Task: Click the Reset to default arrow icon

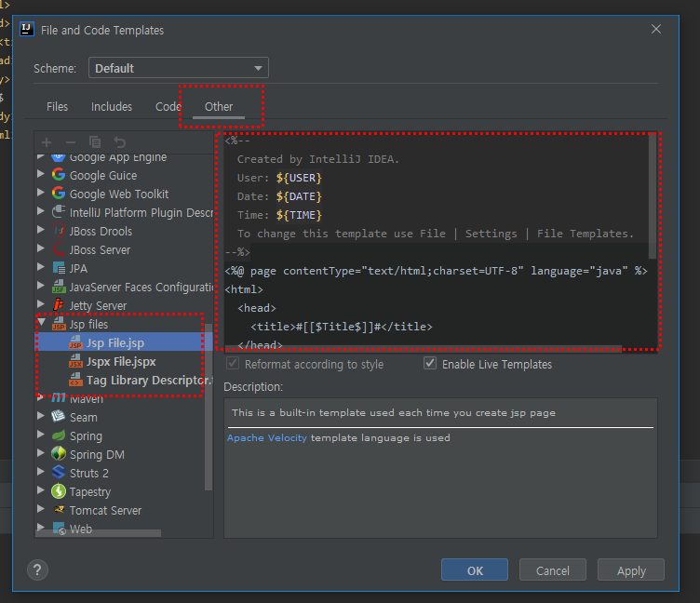Action: (119, 142)
